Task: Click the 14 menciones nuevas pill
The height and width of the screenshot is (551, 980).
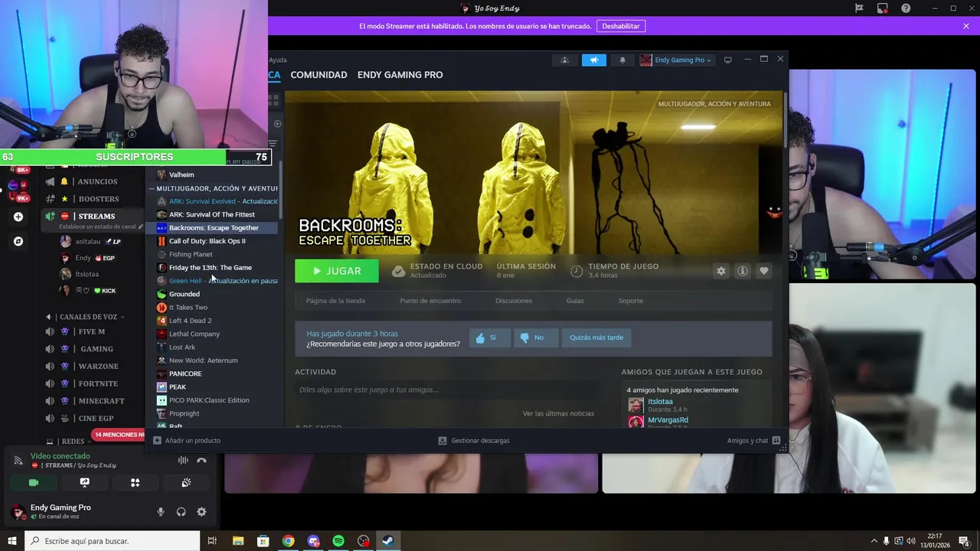Action: point(118,435)
